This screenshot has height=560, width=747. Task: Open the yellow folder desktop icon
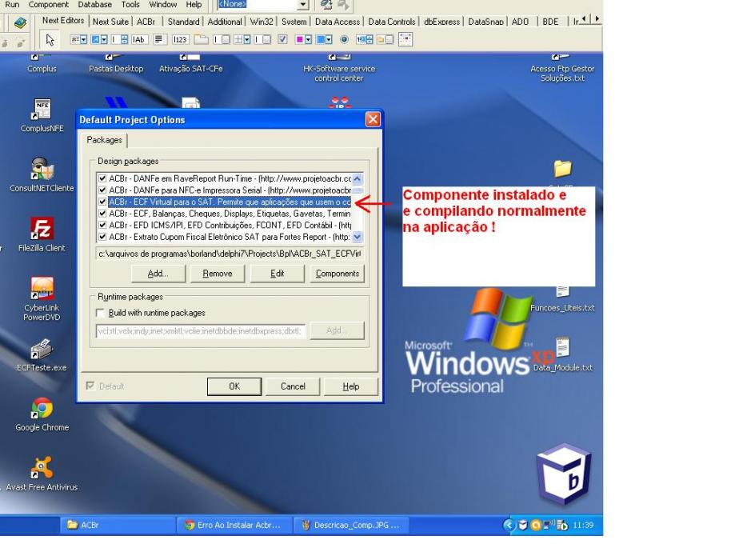point(562,169)
